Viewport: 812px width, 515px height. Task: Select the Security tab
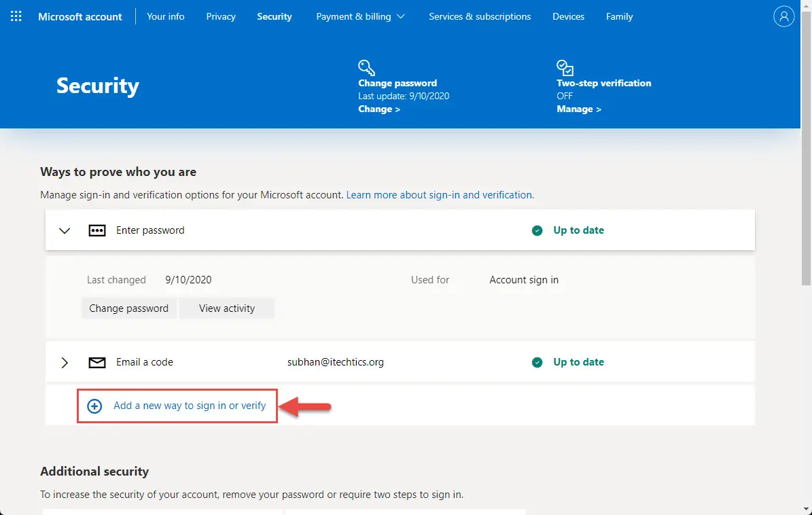tap(275, 16)
